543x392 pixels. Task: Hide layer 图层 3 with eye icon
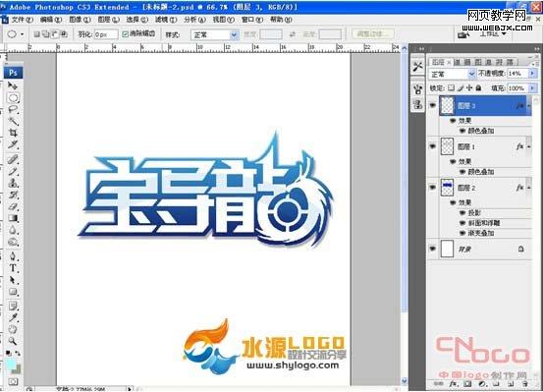point(432,105)
